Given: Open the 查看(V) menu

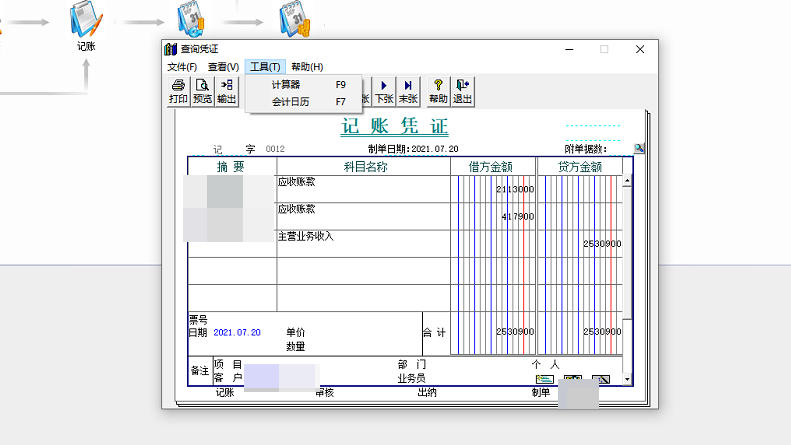Looking at the screenshot, I should (223, 67).
